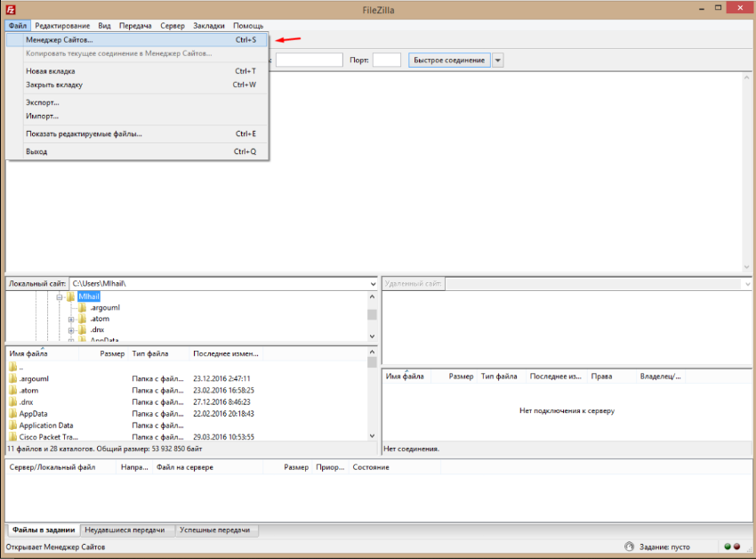Choose Менеджер Сайтов menu entry

click(137, 39)
